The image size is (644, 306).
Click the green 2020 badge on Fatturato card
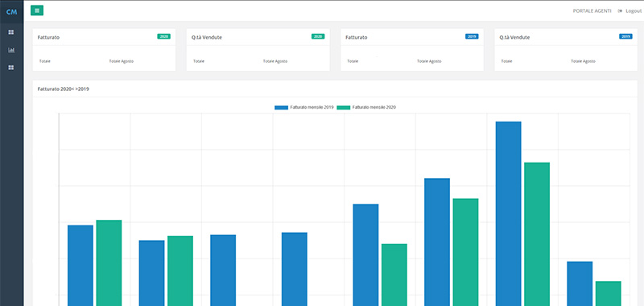163,36
